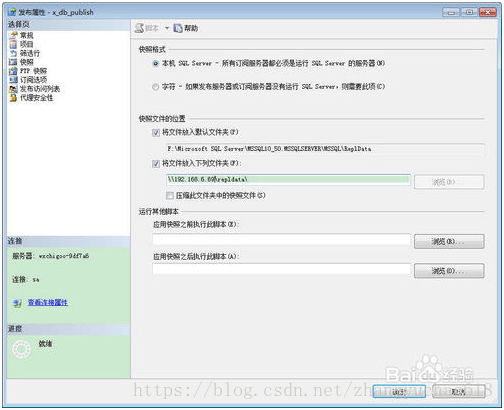This screenshot has width=504, height=410.
Task: Open the FTP 快照 page
Action: point(34,71)
